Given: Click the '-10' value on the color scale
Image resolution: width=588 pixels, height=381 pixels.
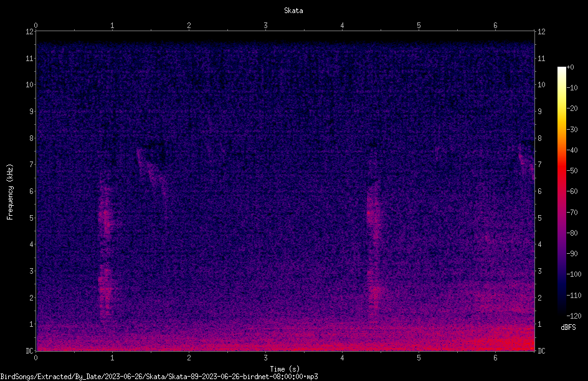Looking at the screenshot, I should point(572,88).
